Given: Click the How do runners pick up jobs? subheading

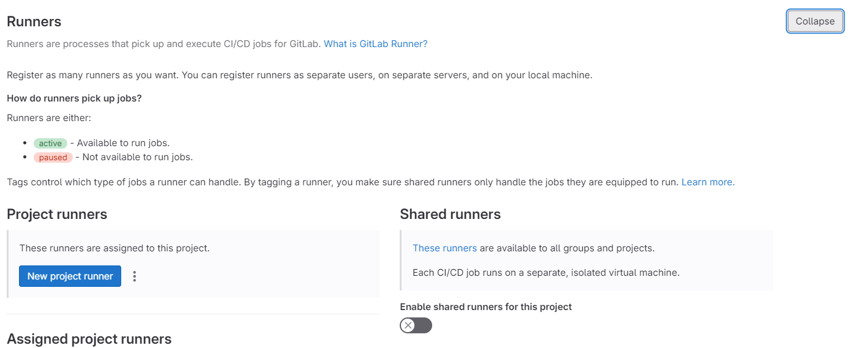Looking at the screenshot, I should point(74,98).
